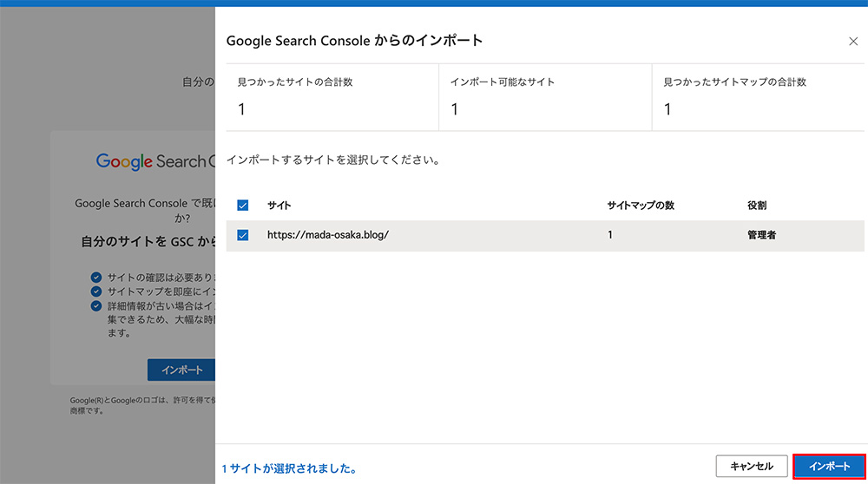Select the https://mada-osaka.blog/ URL text

328,234
